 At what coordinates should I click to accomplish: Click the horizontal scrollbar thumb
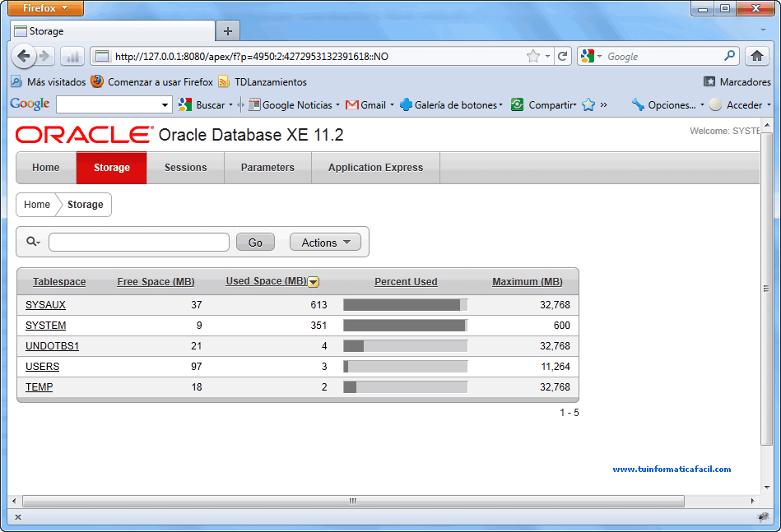click(353, 501)
